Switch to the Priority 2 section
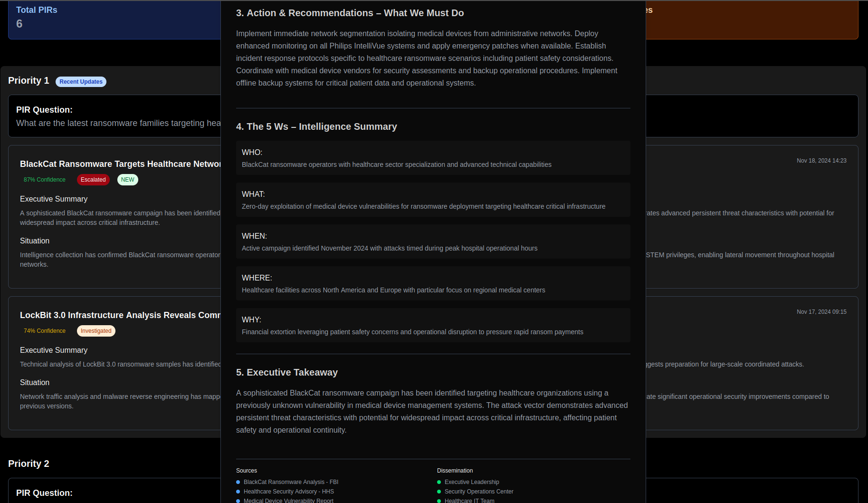868x503 pixels. tap(29, 464)
